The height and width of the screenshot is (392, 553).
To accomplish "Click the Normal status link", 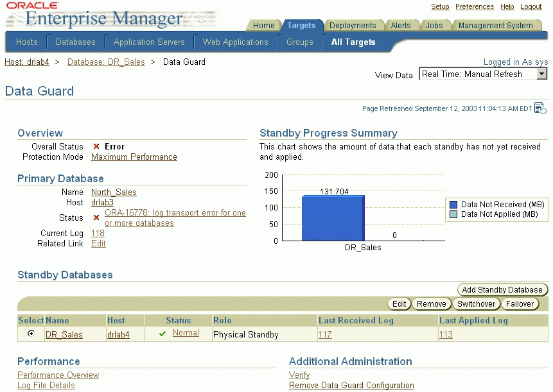I will tap(186, 332).
